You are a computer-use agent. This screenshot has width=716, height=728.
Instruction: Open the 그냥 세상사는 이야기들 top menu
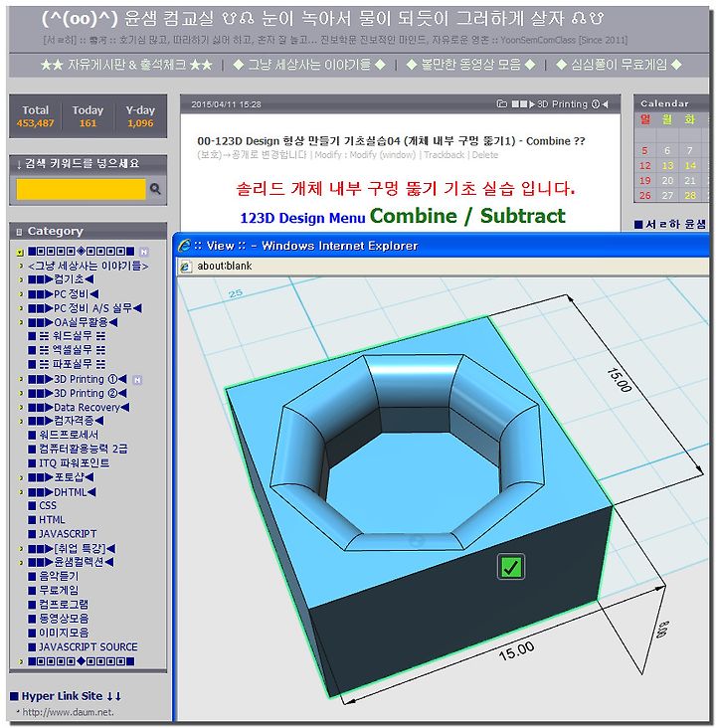309,64
